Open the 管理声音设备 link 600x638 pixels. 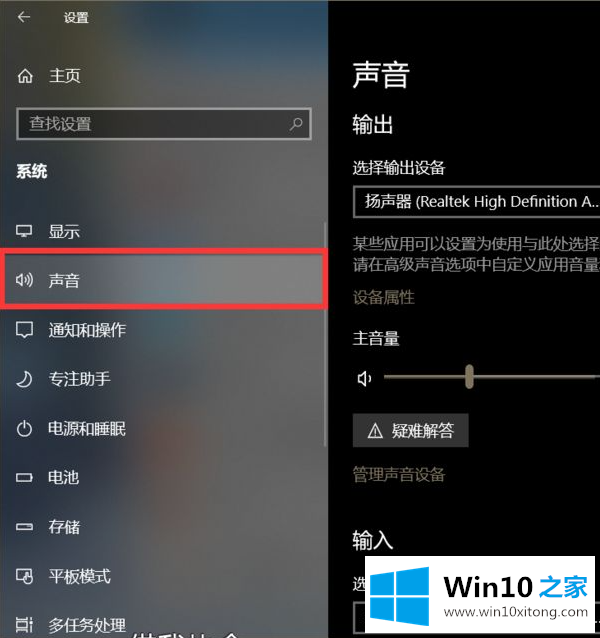pyautogui.click(x=399, y=474)
